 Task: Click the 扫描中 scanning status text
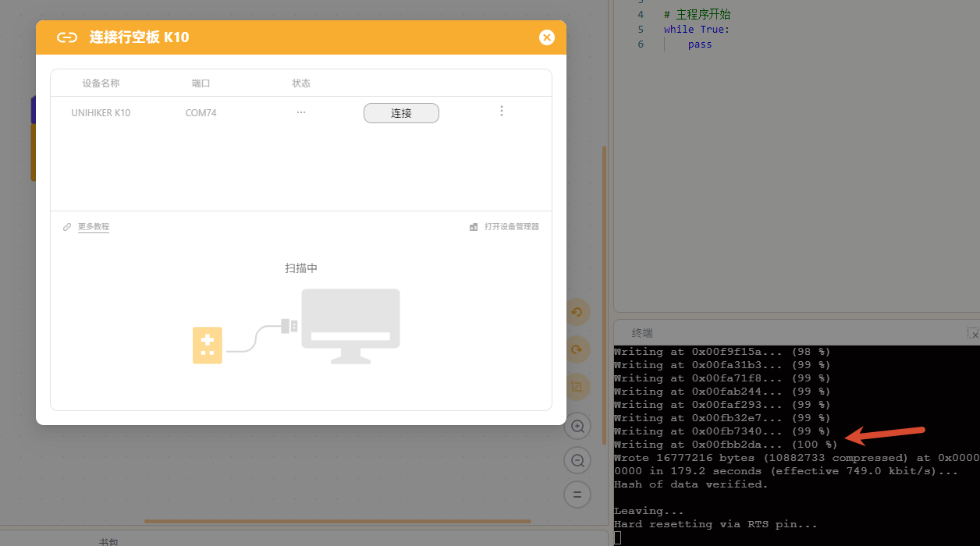(x=301, y=268)
